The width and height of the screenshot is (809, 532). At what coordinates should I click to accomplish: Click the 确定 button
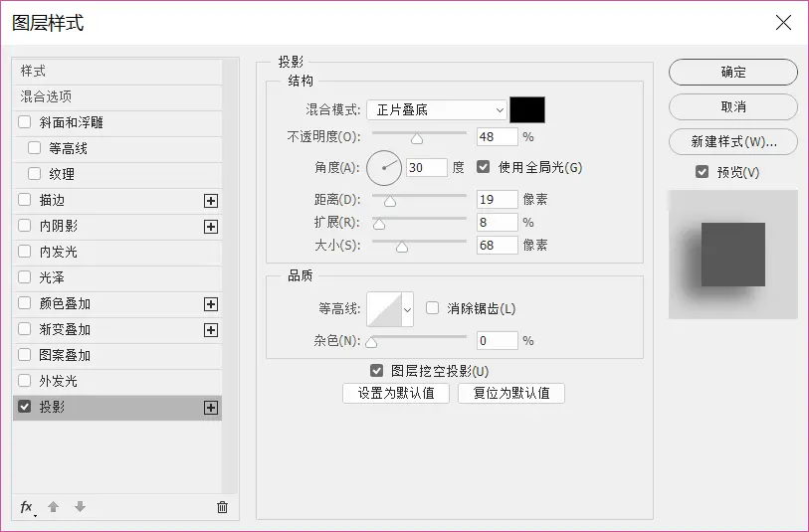tap(733, 73)
